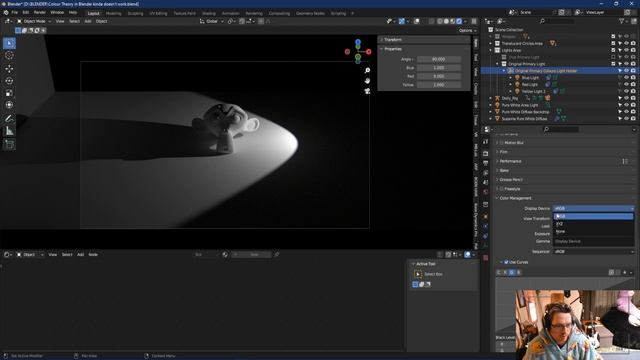Toggle viewport overlays icon in header

click(416, 21)
